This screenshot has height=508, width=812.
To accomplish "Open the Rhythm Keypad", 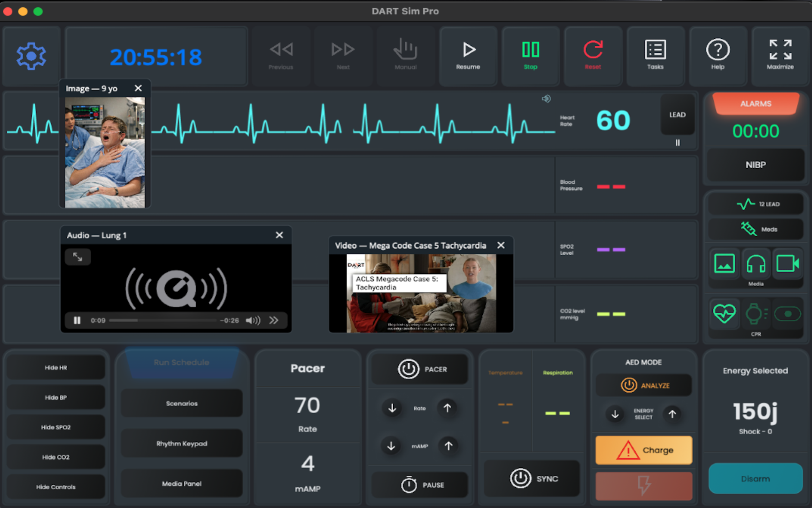I will click(181, 444).
